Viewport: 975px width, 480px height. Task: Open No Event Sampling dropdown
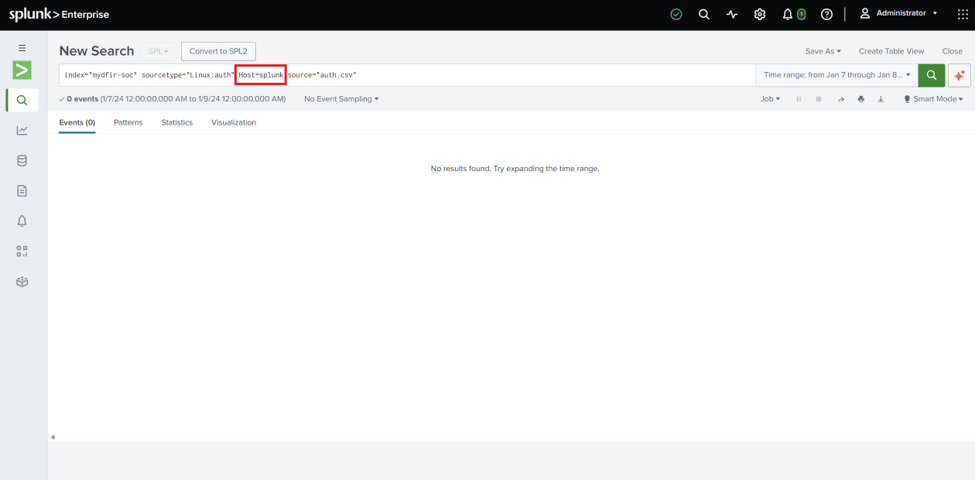341,99
